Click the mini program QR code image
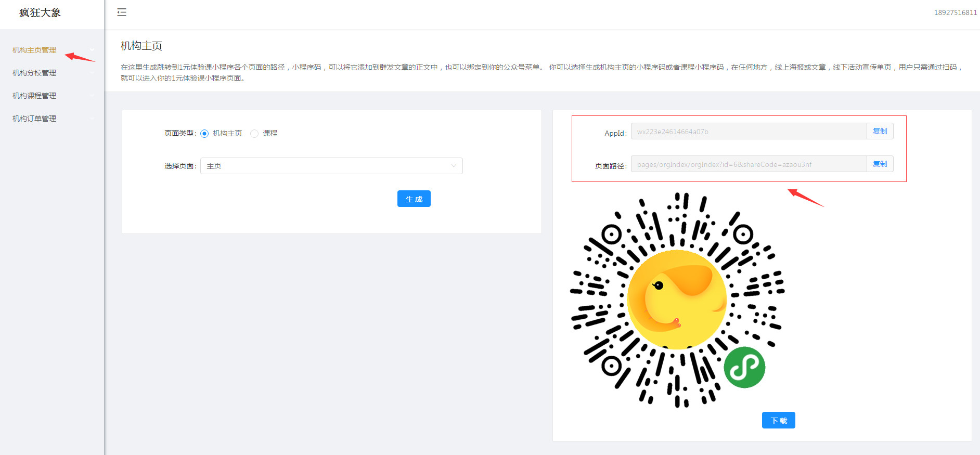This screenshot has height=455, width=980. (677, 300)
